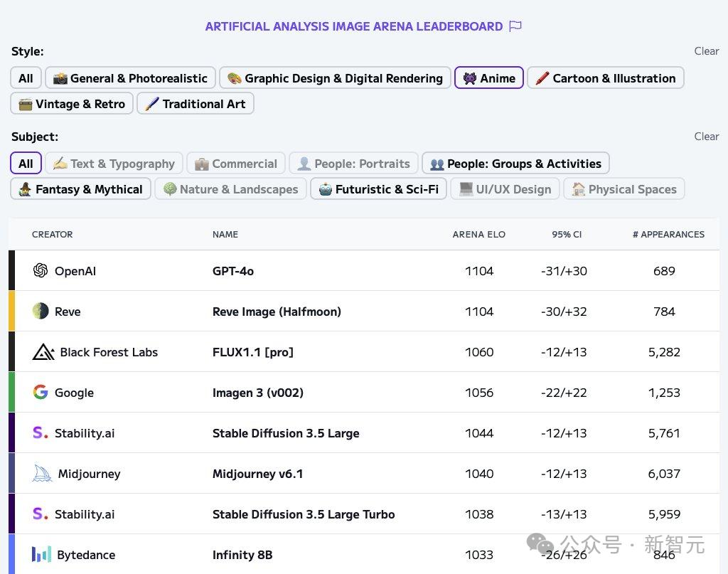Sort by the # Appearances column header

point(668,235)
